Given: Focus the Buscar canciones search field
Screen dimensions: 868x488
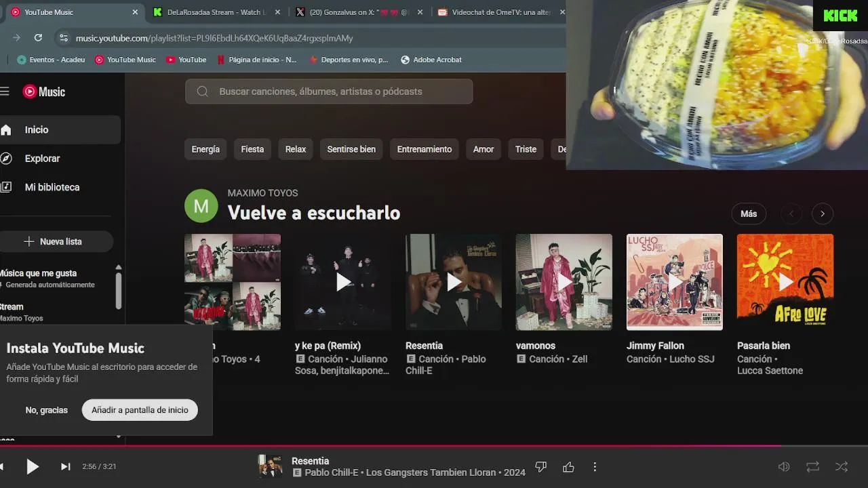Looking at the screenshot, I should 329,91.
